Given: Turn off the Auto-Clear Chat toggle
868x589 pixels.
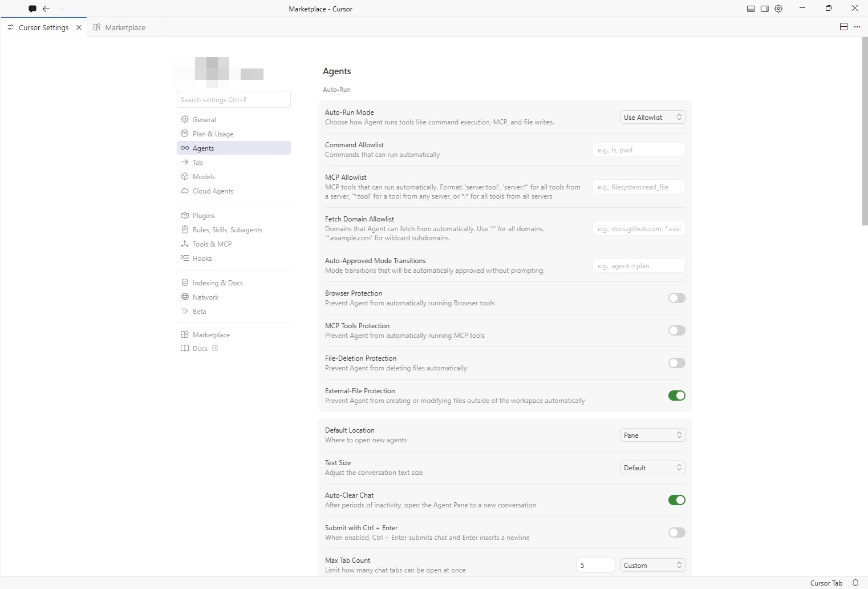Looking at the screenshot, I should 677,500.
